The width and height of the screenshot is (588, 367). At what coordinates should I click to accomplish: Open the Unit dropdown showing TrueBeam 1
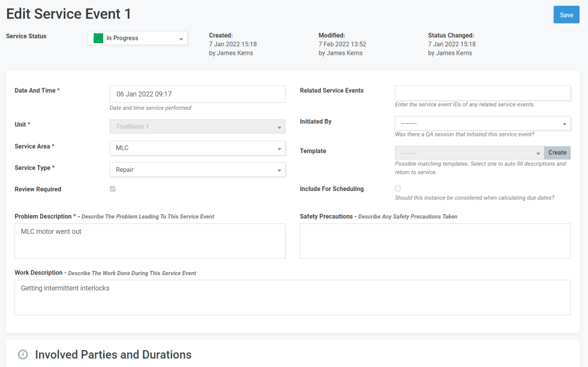tap(197, 127)
